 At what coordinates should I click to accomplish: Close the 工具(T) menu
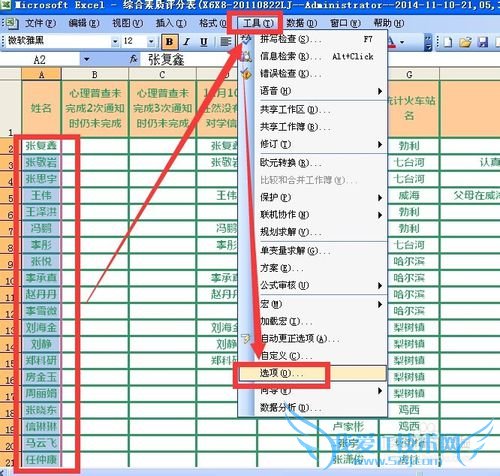click(x=258, y=23)
